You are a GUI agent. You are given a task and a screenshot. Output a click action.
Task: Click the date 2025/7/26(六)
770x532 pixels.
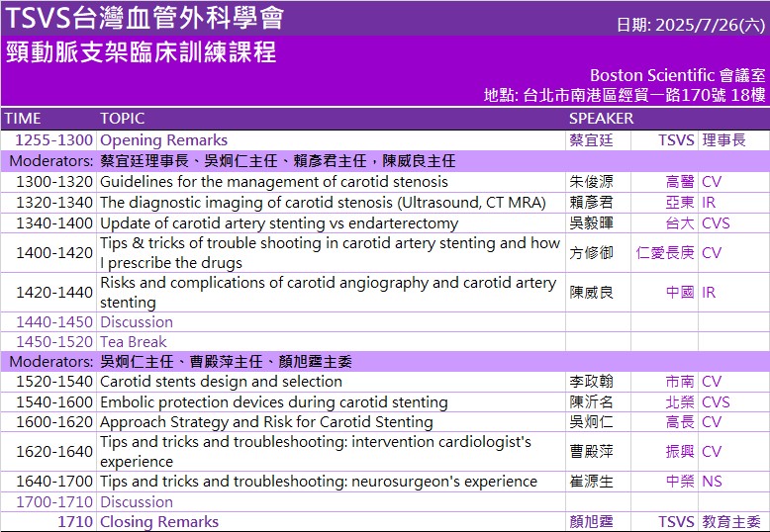tap(710, 25)
